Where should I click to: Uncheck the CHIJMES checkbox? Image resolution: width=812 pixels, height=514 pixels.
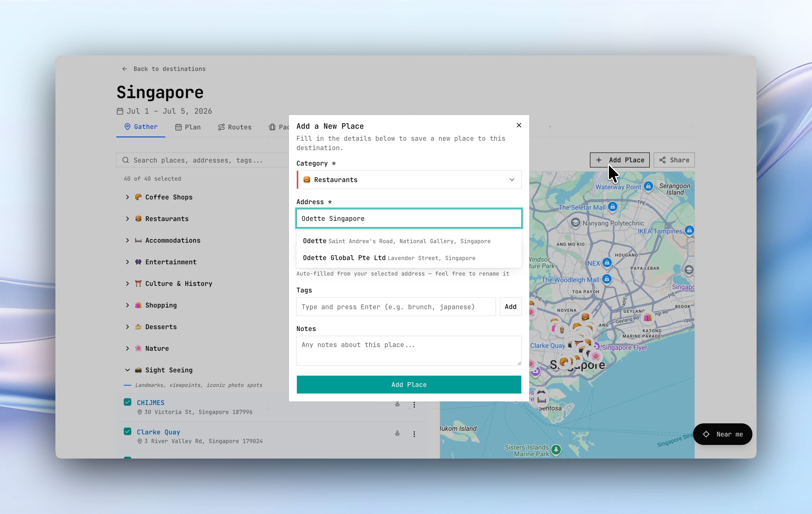[127, 402]
